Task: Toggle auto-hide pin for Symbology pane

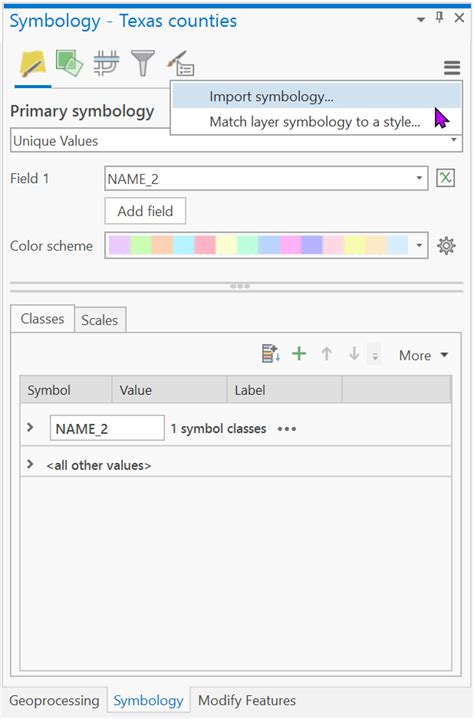Action: click(440, 18)
